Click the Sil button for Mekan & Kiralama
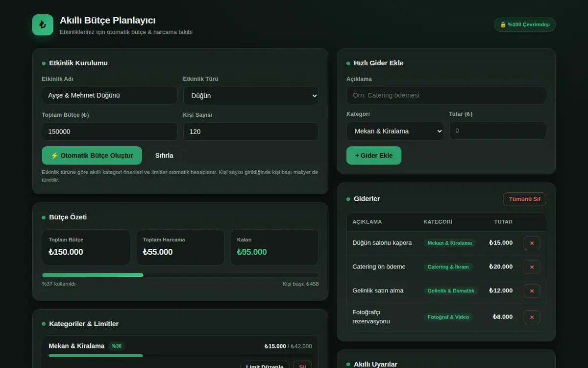The image size is (588, 368). point(302,365)
